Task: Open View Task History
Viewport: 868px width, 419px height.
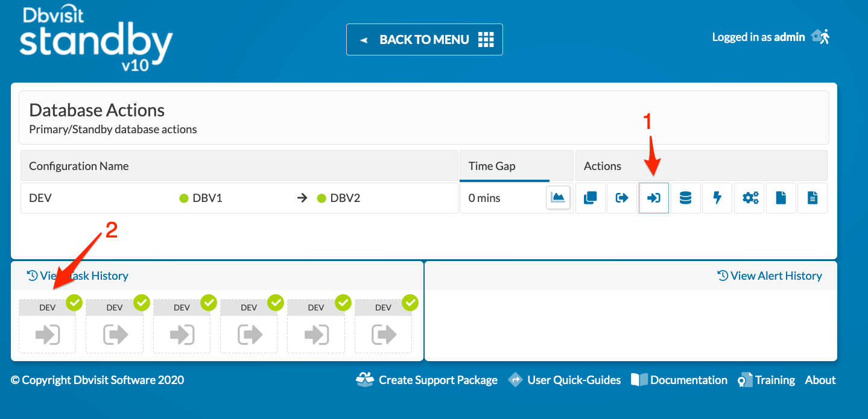Action: (78, 276)
